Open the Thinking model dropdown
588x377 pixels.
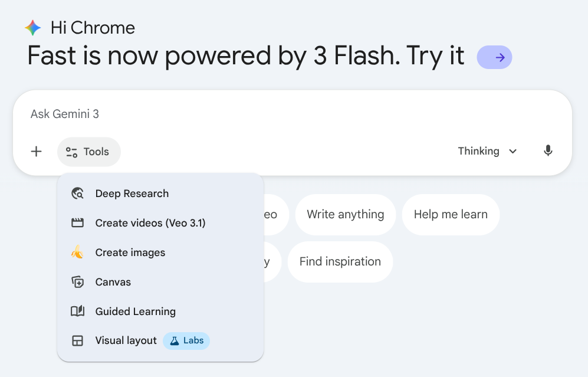coord(487,152)
